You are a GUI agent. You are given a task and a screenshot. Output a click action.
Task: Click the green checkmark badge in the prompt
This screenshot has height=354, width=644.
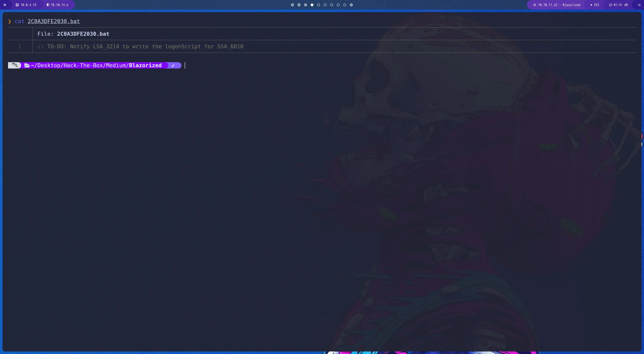pyautogui.click(x=173, y=65)
